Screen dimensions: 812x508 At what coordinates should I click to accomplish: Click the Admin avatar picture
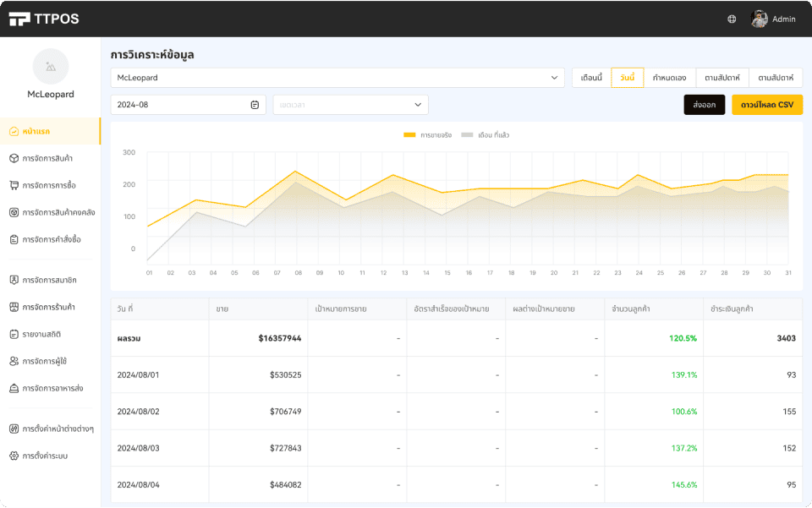tap(760, 19)
